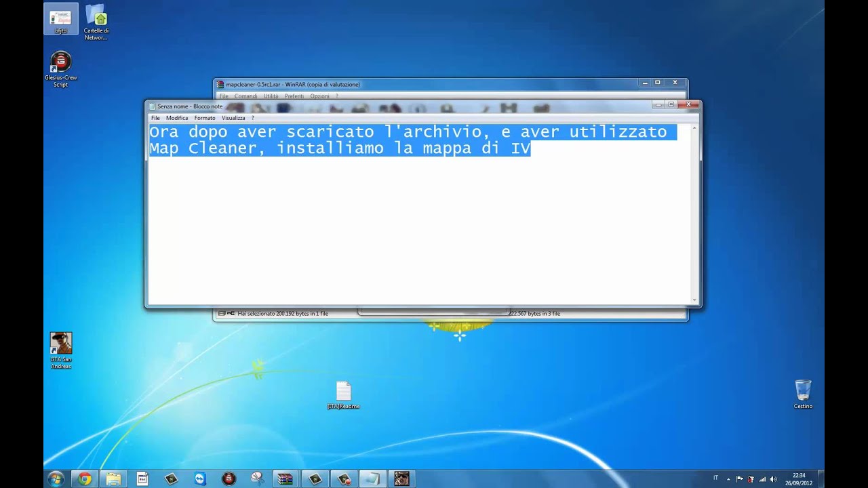Launch Google Chrome from the taskbar

(84, 479)
